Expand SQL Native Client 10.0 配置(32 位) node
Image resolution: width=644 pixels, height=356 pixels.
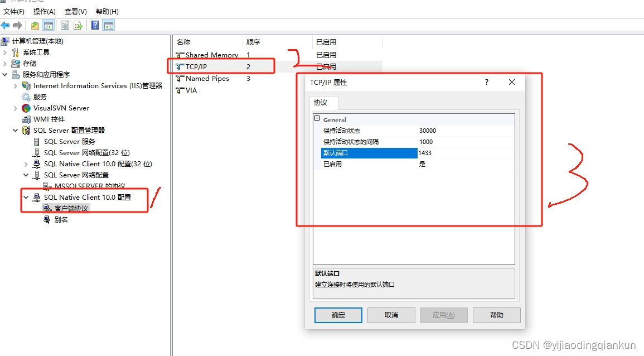26,163
